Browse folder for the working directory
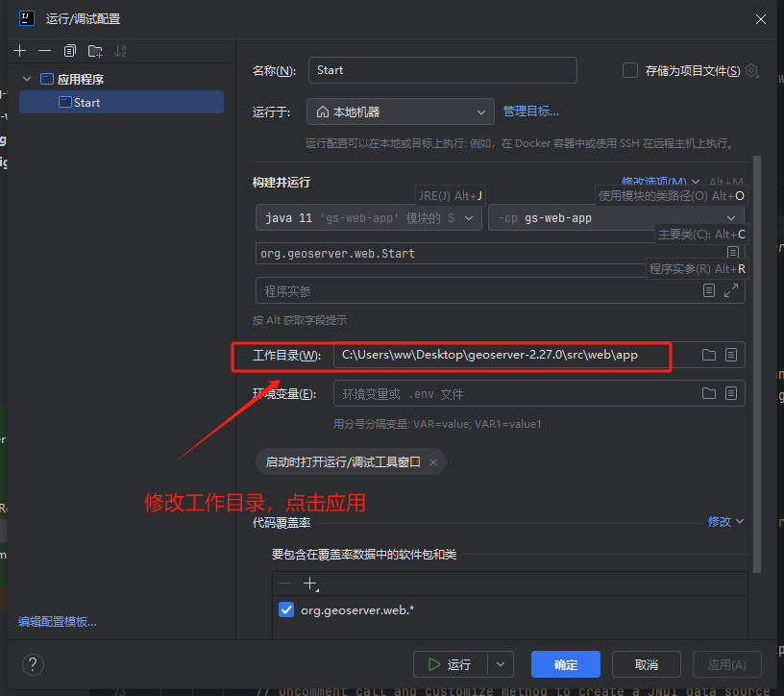784x696 pixels. [x=708, y=355]
